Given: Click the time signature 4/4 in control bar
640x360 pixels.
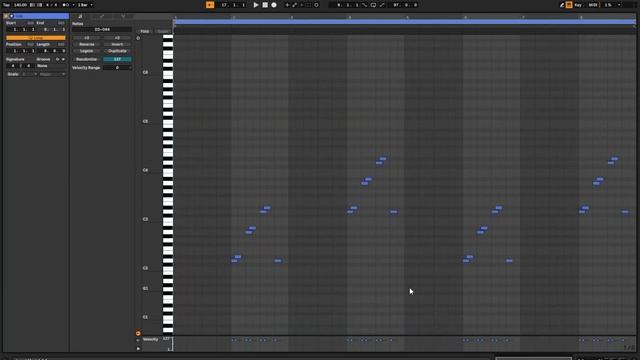Looking at the screenshot, I should [51, 5].
